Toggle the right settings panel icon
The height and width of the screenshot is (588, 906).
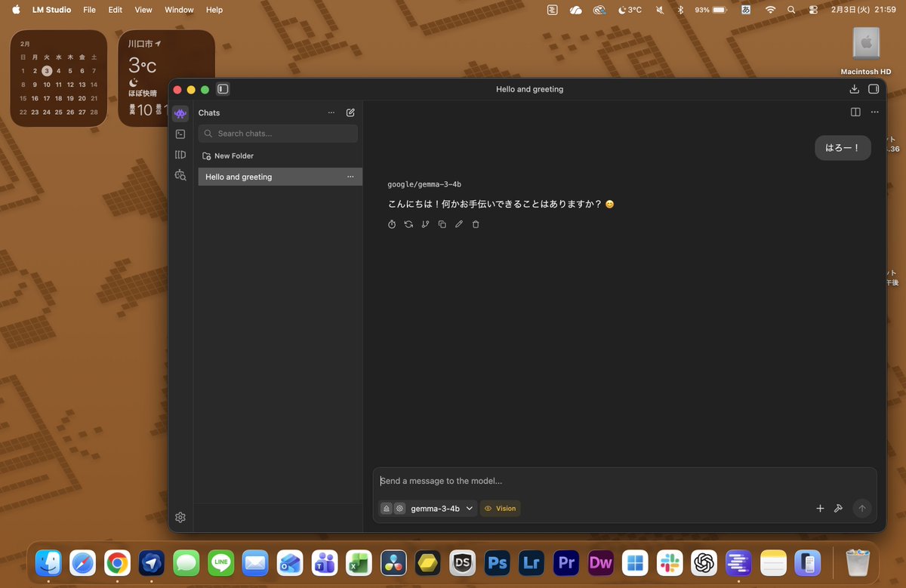coord(874,89)
